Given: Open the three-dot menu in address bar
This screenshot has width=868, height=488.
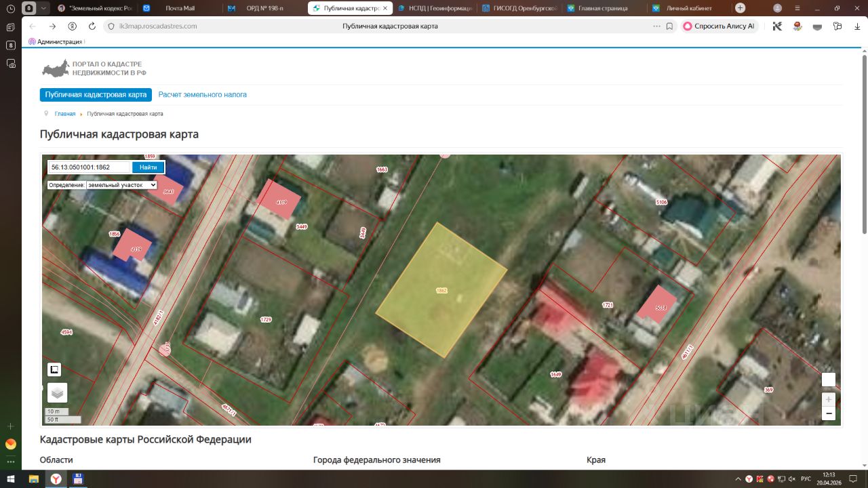Looking at the screenshot, I should point(656,26).
